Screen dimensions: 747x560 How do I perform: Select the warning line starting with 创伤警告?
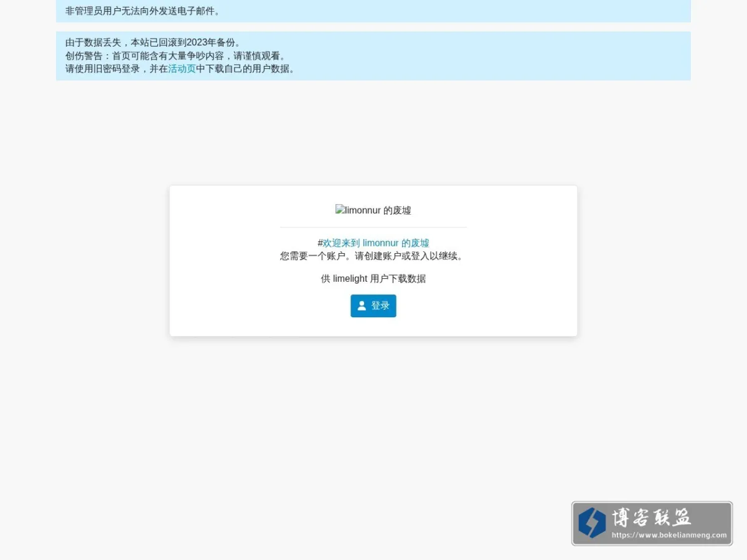[x=177, y=55]
